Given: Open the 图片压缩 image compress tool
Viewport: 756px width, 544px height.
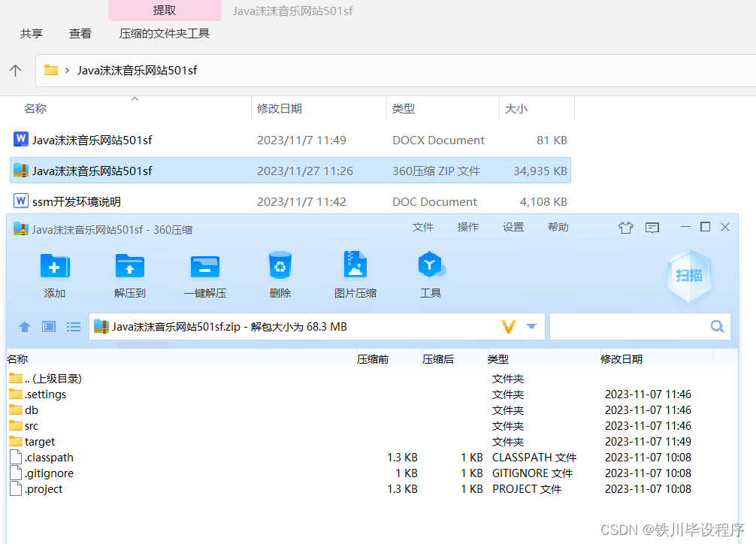Looking at the screenshot, I should pyautogui.click(x=355, y=264).
